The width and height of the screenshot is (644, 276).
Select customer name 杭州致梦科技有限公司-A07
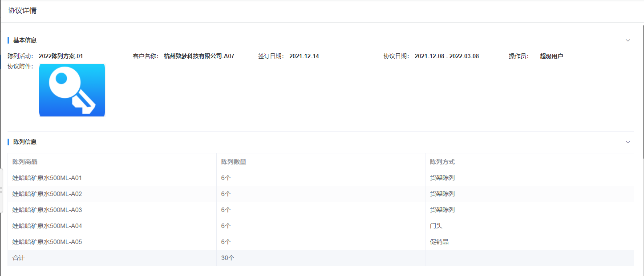199,56
